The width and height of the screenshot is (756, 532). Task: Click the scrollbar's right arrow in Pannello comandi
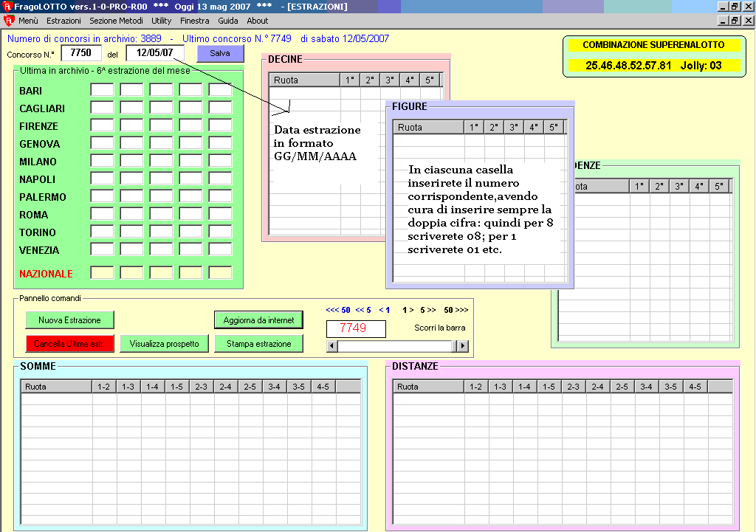tap(463, 346)
